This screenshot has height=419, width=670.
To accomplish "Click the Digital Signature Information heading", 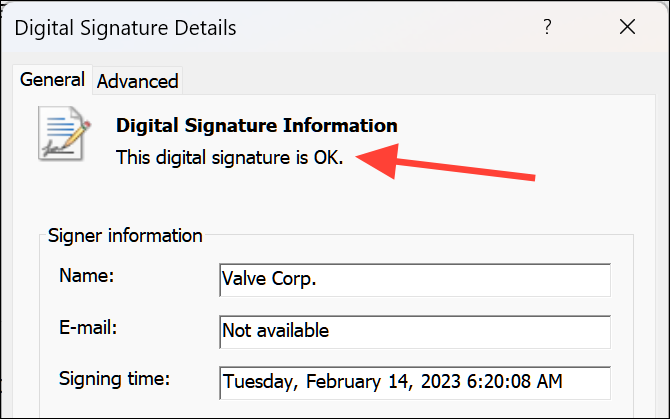I will pyautogui.click(x=257, y=126).
